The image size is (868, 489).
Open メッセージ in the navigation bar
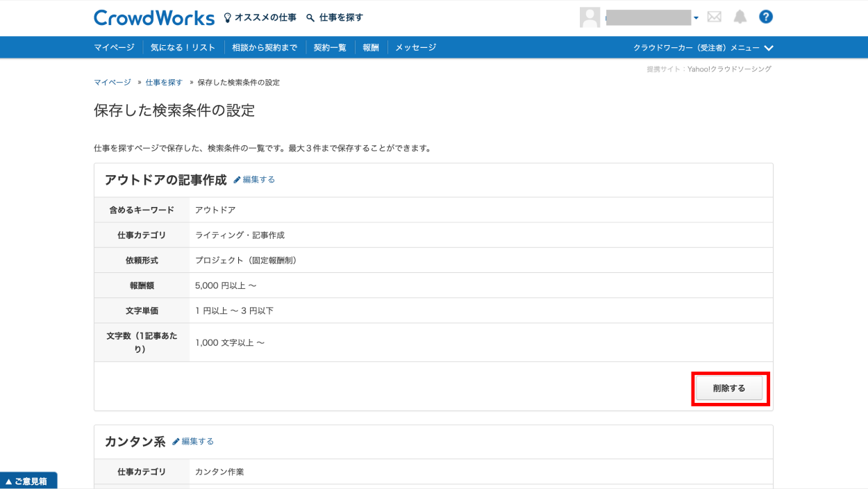coord(415,48)
